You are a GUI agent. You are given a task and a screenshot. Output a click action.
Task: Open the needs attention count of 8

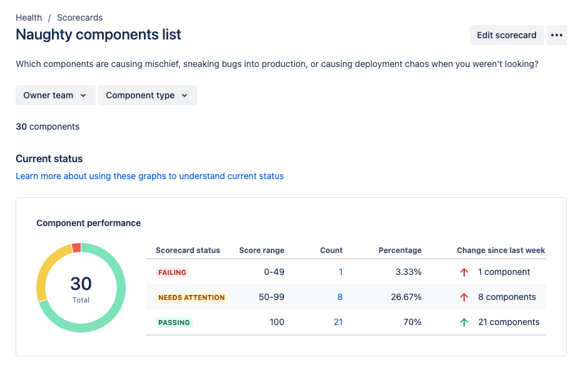coord(340,297)
